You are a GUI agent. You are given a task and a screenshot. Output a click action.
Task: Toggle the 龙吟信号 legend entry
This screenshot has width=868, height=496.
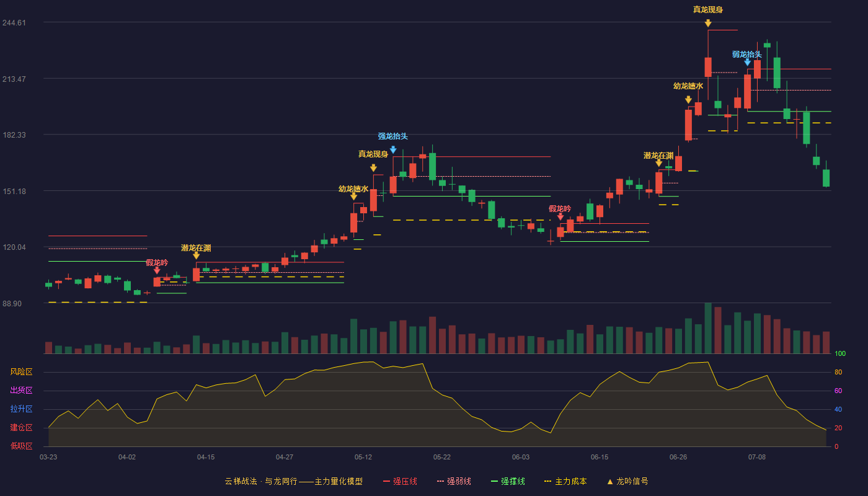coord(627,481)
